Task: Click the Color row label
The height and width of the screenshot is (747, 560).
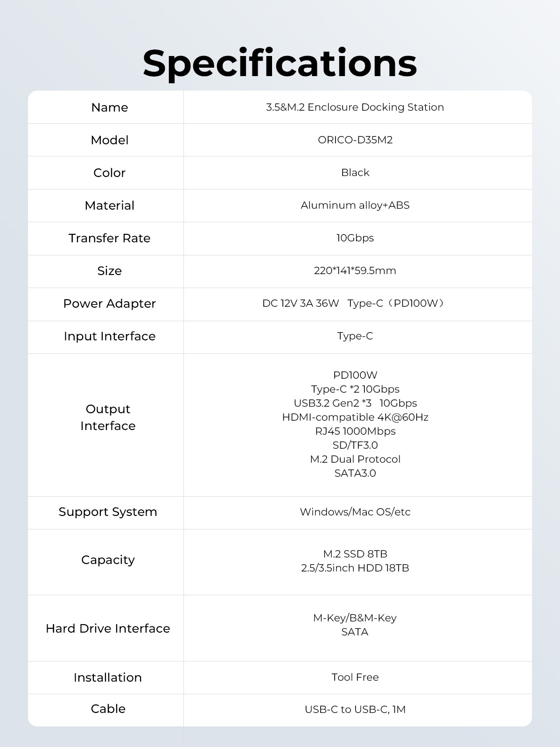Action: coord(110,173)
